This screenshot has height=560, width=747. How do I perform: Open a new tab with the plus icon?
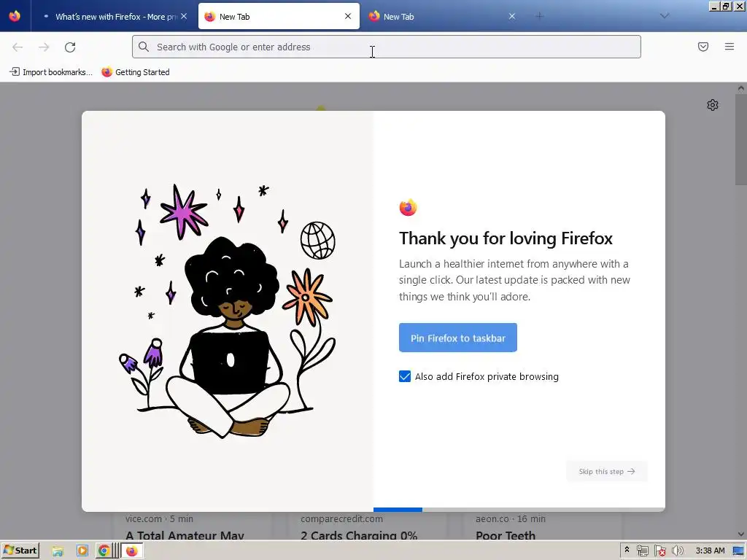pos(539,16)
